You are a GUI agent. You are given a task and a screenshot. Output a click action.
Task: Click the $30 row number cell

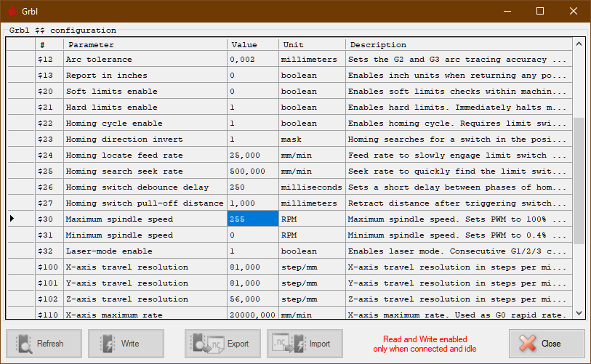click(x=49, y=219)
